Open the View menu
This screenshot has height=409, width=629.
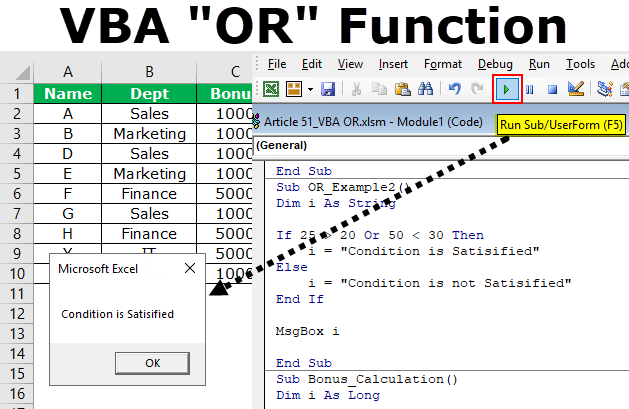[x=350, y=64]
